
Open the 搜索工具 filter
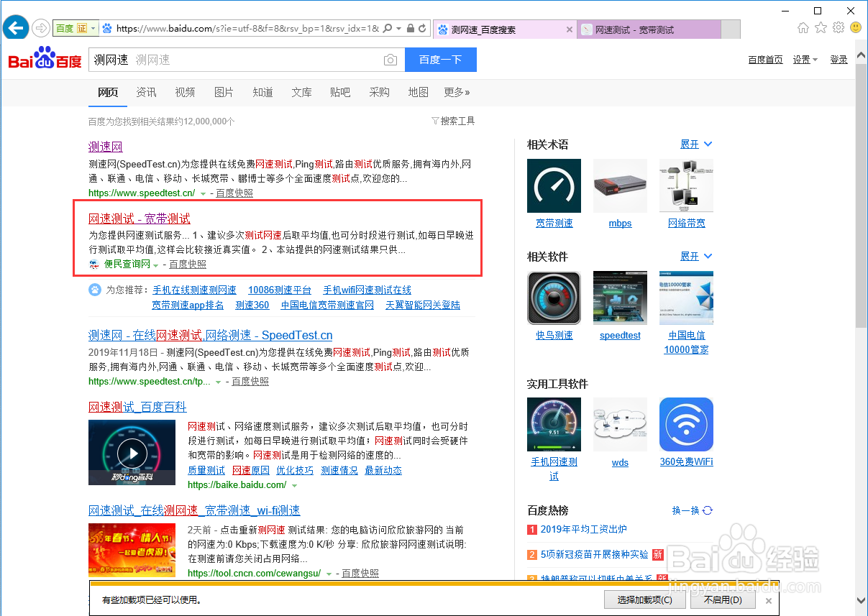tap(453, 121)
